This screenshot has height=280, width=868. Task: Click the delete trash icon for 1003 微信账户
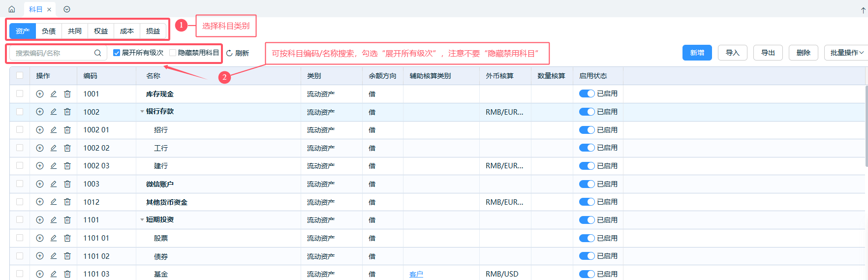coord(67,184)
